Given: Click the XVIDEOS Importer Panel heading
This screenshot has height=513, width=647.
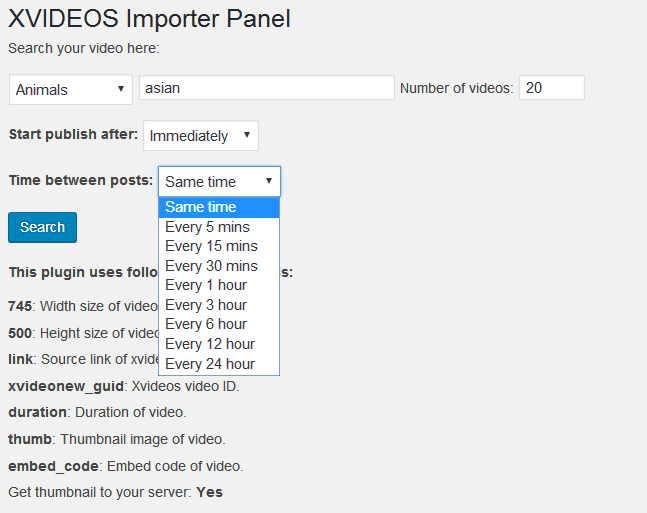Looking at the screenshot, I should (x=149, y=19).
